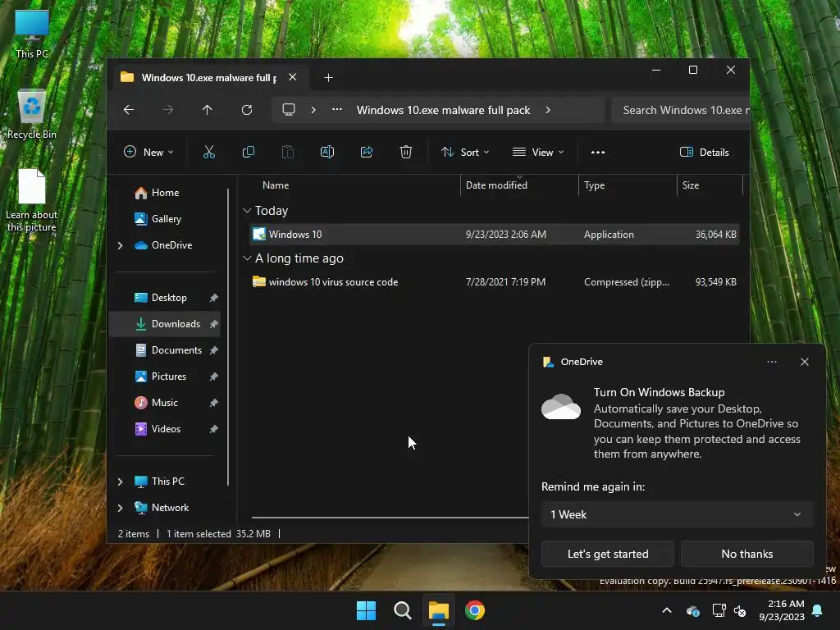Open the notification bell
Screen dimensions: 840x630
(818, 610)
